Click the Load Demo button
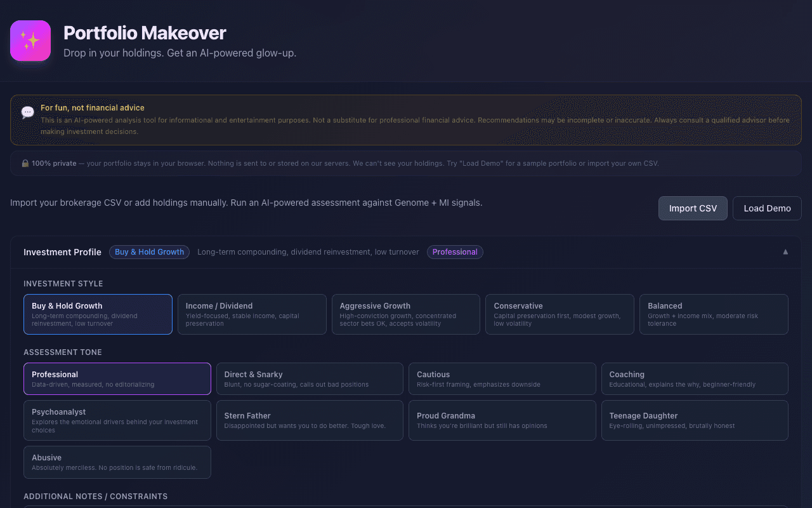 pos(767,208)
